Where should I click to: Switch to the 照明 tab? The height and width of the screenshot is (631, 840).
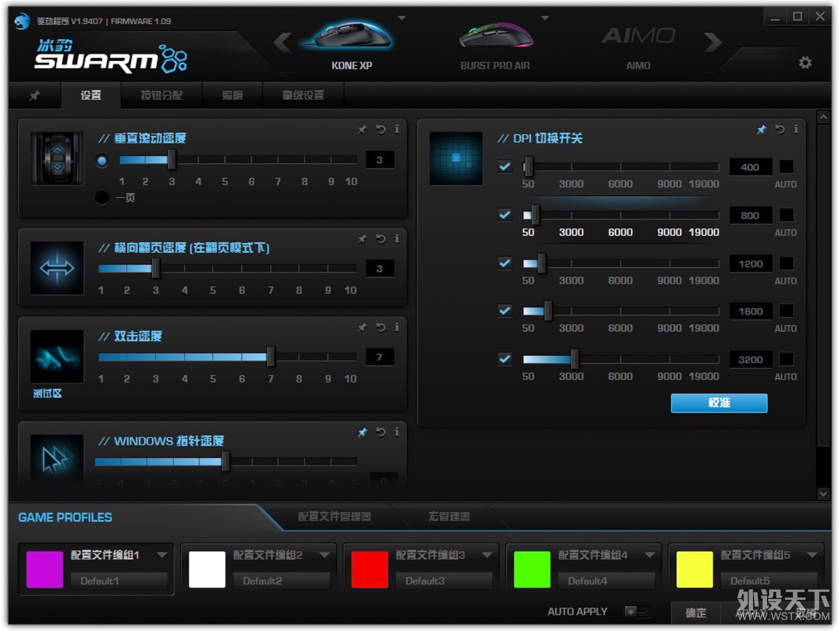tap(232, 95)
